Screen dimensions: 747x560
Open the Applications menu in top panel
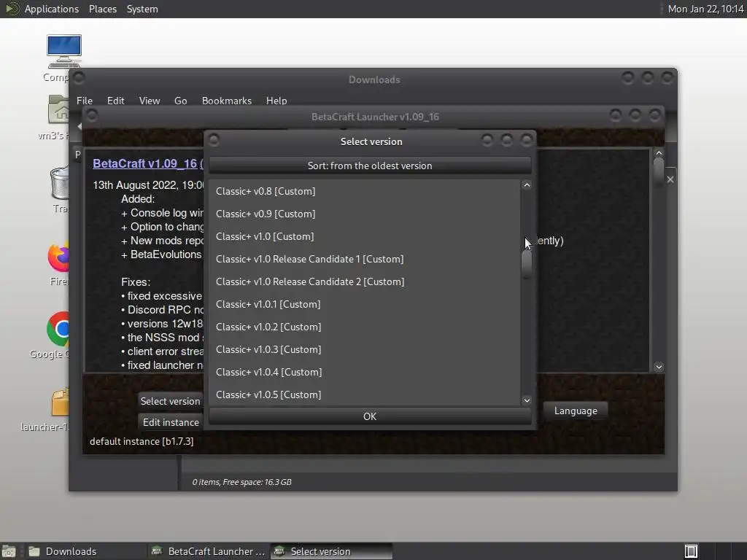coord(52,9)
